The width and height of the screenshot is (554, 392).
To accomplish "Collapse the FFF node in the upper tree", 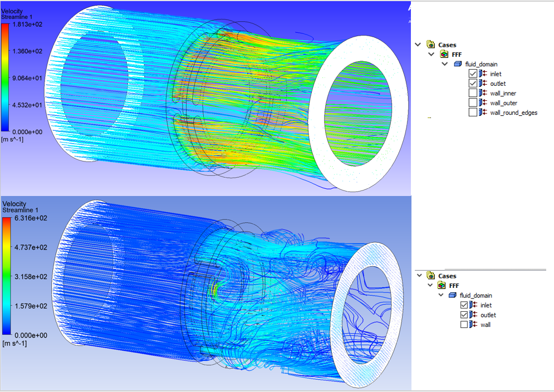I will coord(432,54).
